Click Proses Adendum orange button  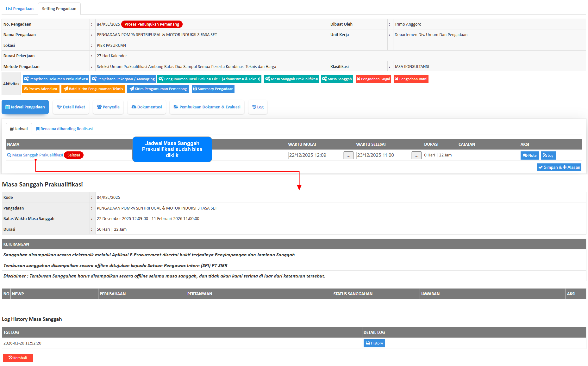(x=41, y=89)
